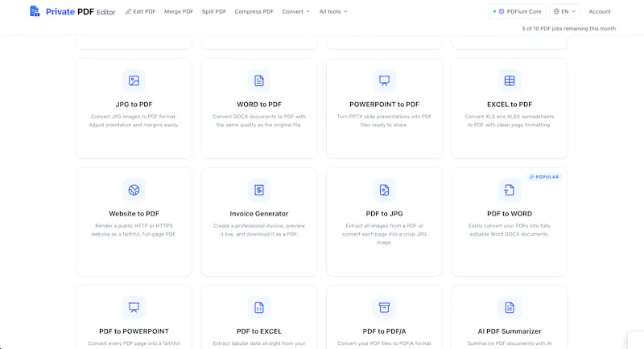Click the POWERPOINT to PDF presentation icon
This screenshot has width=644, height=349.
coord(385,80)
